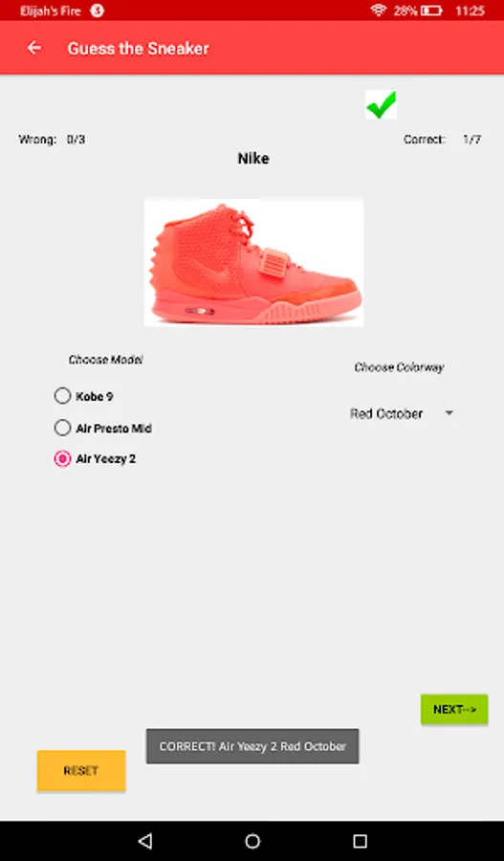Select the Kobe 9 radio button
The width and height of the screenshot is (504, 861).
click(x=62, y=396)
